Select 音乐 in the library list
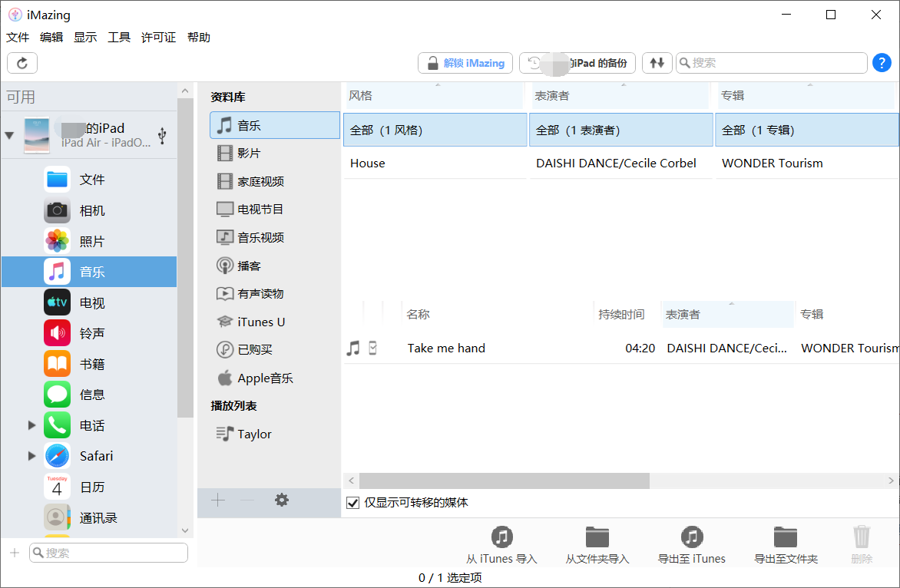The width and height of the screenshot is (900, 588). point(275,125)
